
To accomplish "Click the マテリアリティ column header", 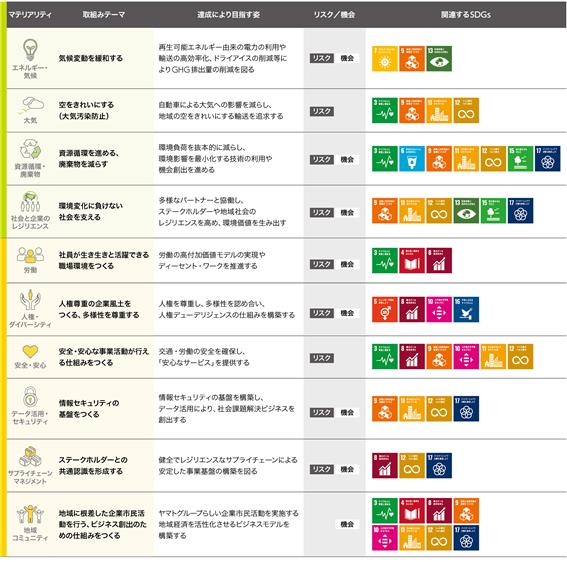I will (x=30, y=15).
